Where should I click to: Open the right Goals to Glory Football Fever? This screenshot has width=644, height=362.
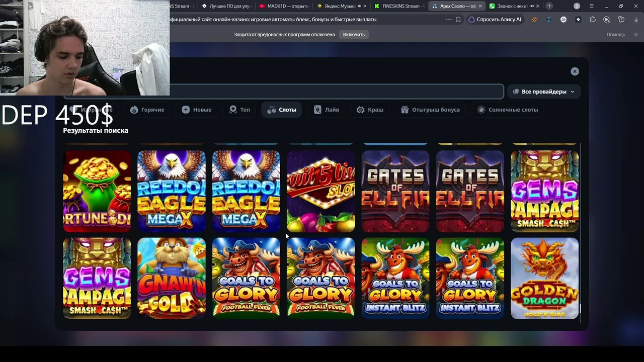320,278
